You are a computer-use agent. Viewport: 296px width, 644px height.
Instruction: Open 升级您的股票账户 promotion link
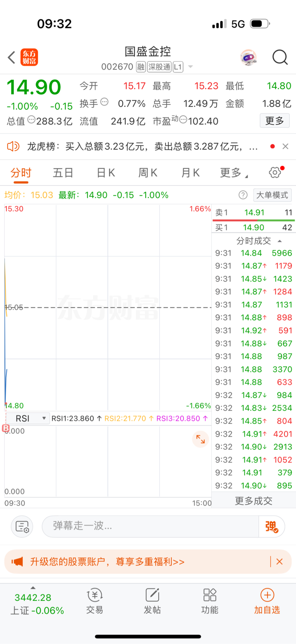pyautogui.click(x=108, y=561)
